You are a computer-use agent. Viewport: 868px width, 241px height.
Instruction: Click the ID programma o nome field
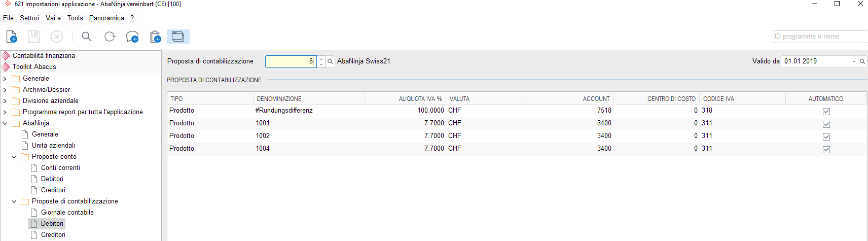(819, 37)
